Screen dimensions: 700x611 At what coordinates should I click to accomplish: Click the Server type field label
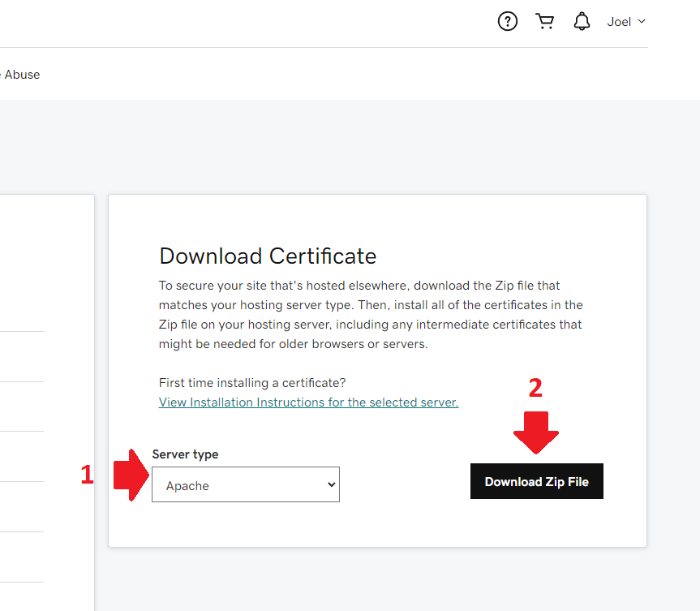185,454
